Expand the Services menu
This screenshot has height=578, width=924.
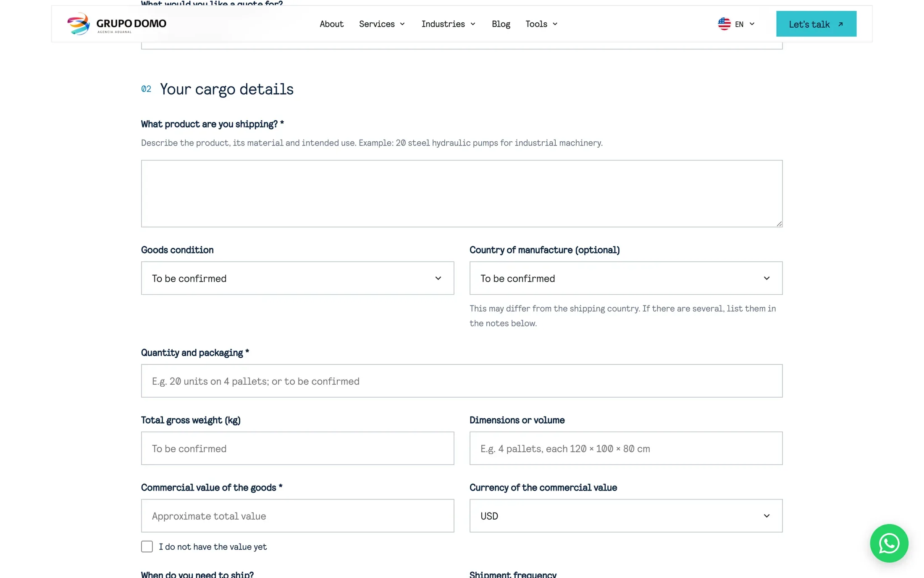(x=382, y=24)
